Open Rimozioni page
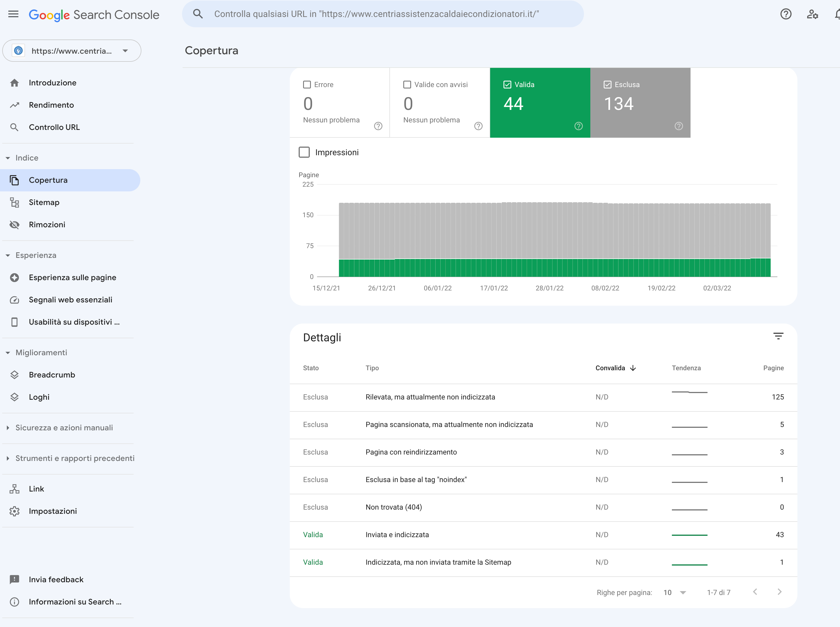This screenshot has height=627, width=840. tap(47, 225)
